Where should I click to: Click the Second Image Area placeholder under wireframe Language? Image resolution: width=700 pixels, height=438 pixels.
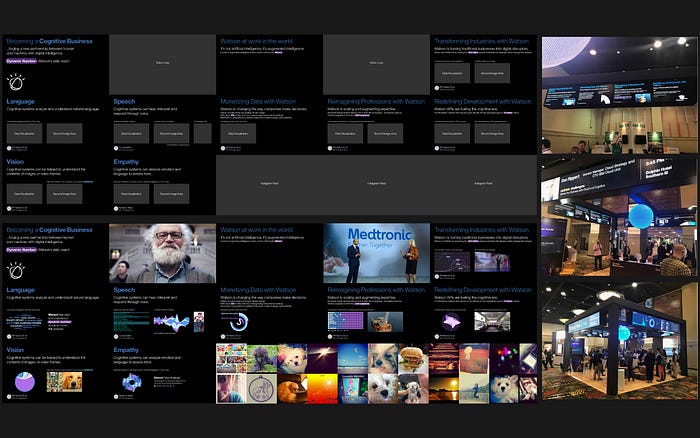[x=64, y=133]
